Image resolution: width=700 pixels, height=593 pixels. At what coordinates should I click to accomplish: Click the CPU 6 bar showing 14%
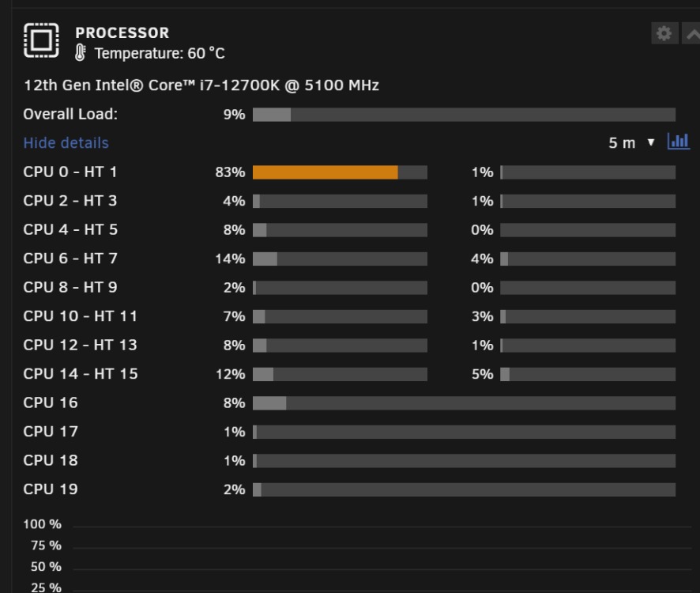click(x=340, y=259)
